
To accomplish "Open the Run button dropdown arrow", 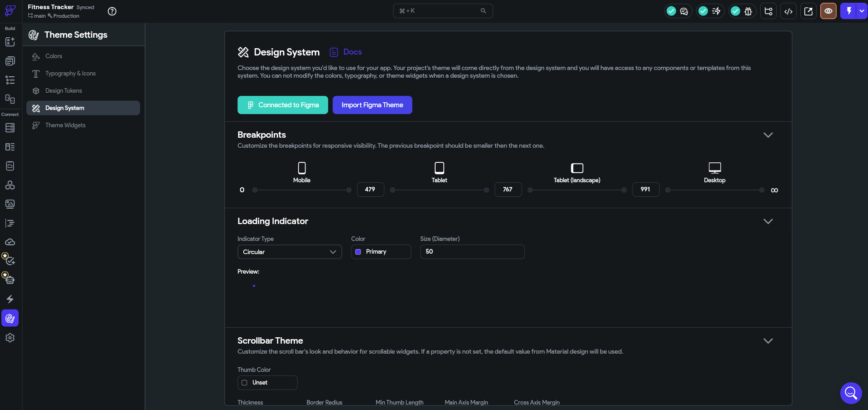I will pyautogui.click(x=862, y=11).
